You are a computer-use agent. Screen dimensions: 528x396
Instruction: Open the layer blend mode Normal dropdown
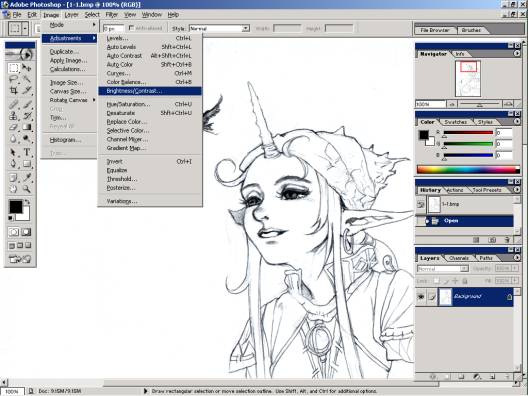(x=443, y=269)
